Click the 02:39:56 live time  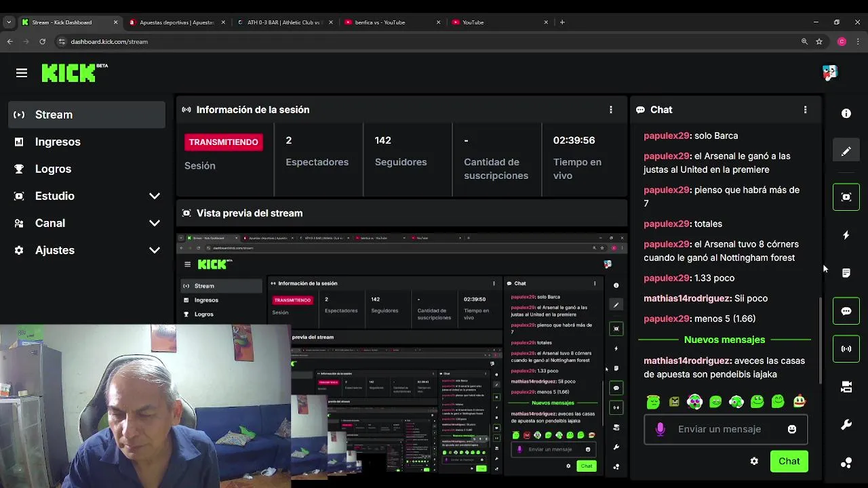click(574, 140)
